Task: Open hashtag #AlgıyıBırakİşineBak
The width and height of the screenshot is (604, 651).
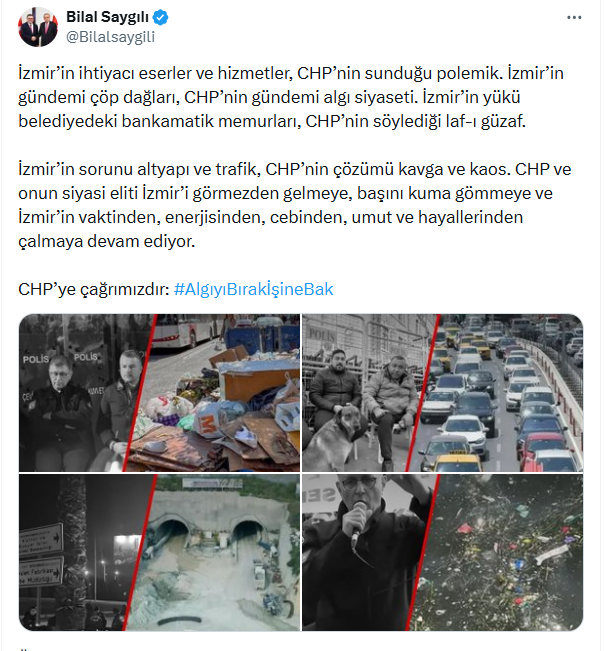Action: [x=254, y=289]
